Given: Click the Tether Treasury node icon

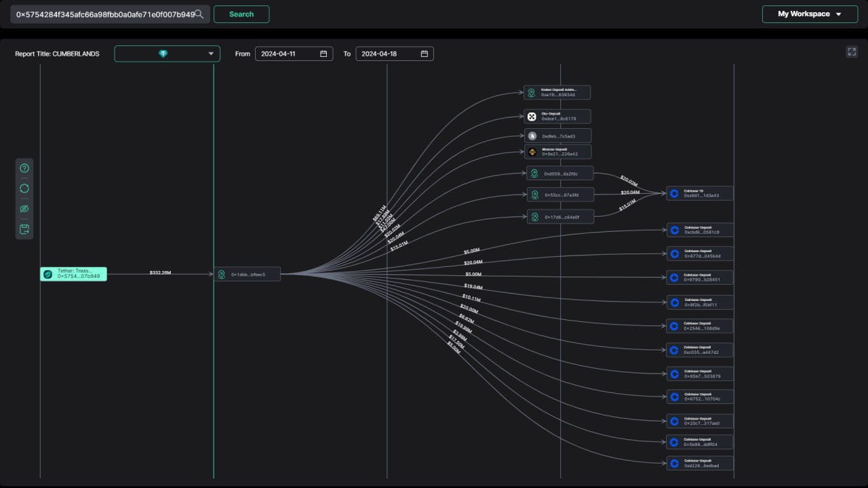Looking at the screenshot, I should [x=48, y=274].
